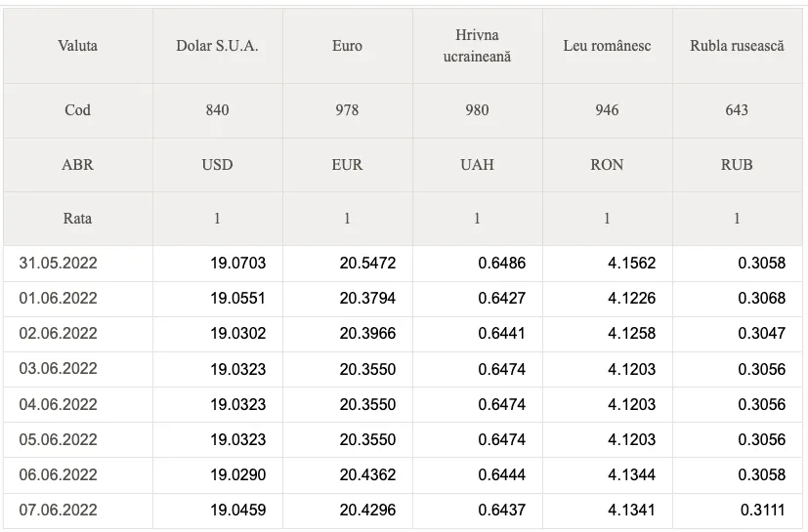808x532 pixels.
Task: Click USD rate 19.0703
Action: point(237,264)
